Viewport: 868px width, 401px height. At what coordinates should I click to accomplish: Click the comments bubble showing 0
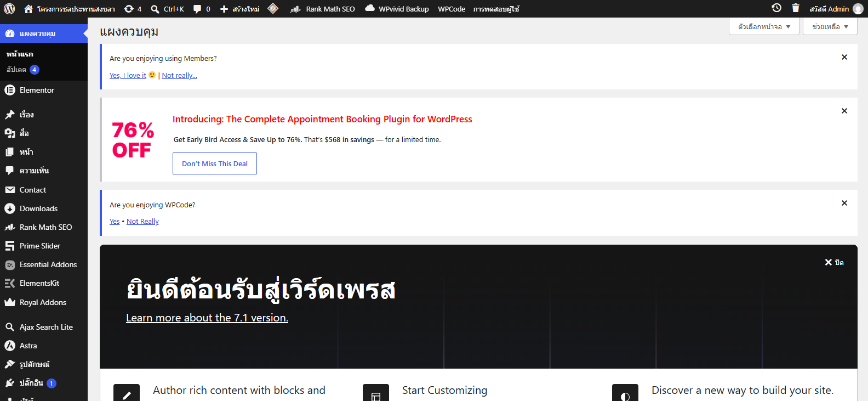(202, 9)
